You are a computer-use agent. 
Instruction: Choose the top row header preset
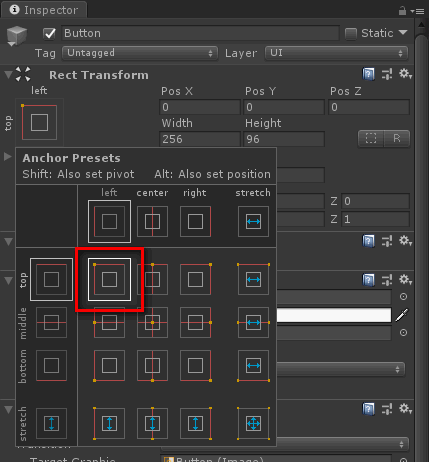coord(51,279)
